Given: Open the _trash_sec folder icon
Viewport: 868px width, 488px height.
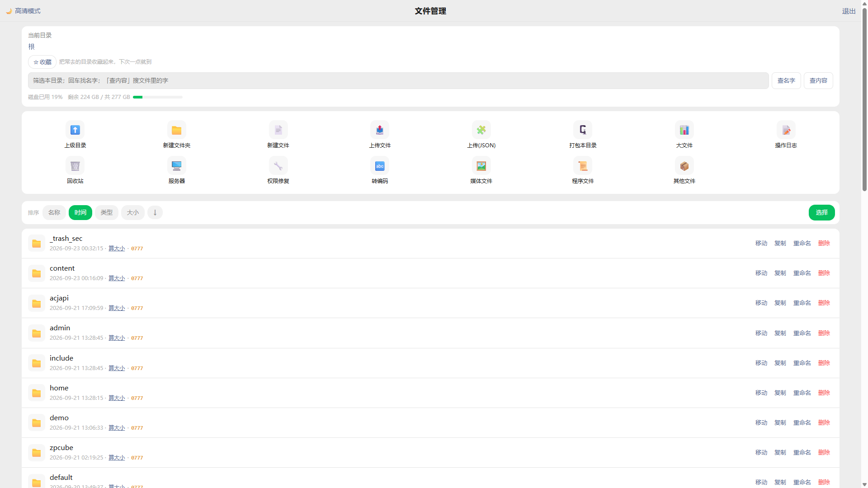Looking at the screenshot, I should coord(36,244).
